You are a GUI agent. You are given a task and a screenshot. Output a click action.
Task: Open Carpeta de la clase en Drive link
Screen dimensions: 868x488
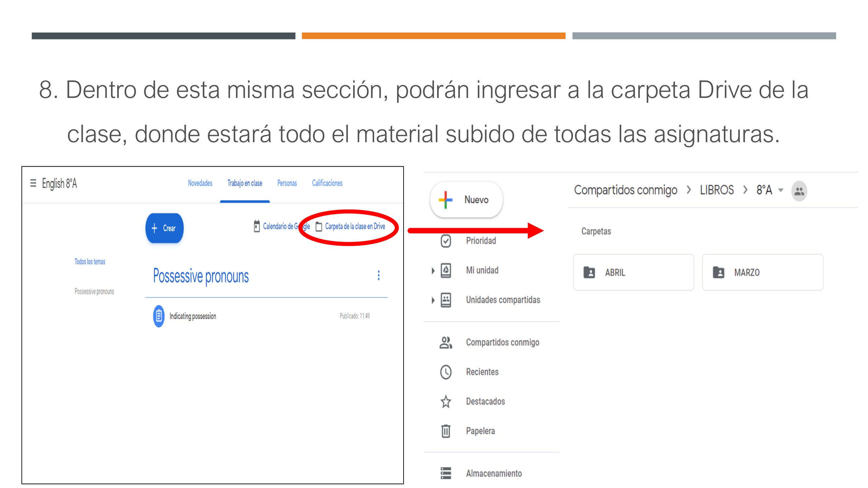coord(354,227)
